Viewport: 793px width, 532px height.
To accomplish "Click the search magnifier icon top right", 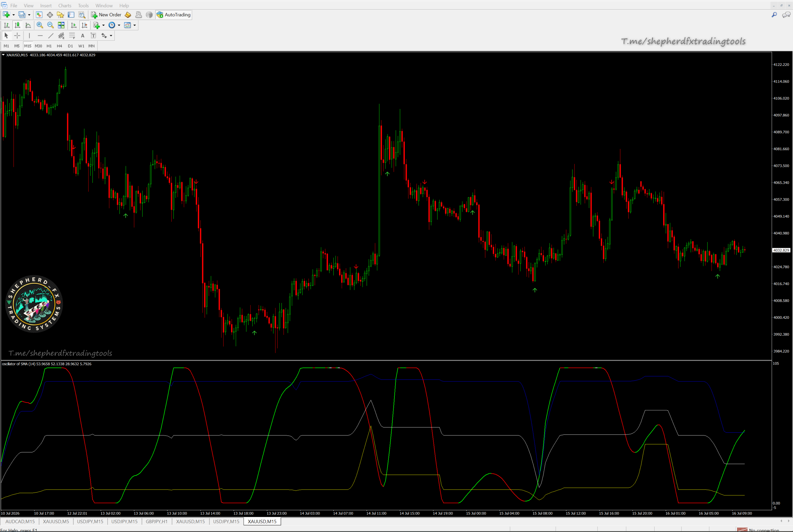I will tap(774, 15).
